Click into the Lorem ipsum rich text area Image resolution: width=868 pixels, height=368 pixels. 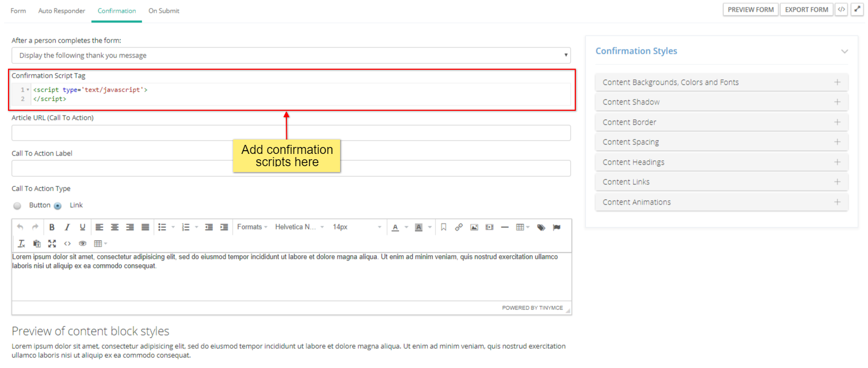pos(292,277)
